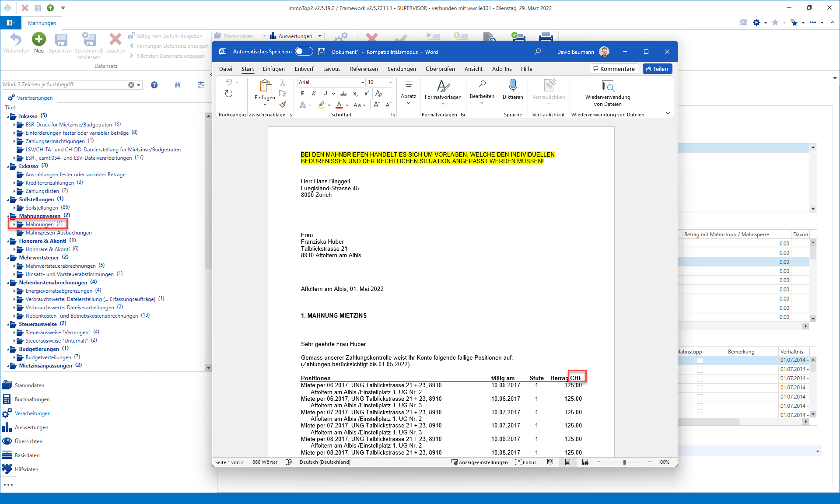
Task: Open the Auswertungen toolbar dropdown arrow
Action: click(320, 36)
